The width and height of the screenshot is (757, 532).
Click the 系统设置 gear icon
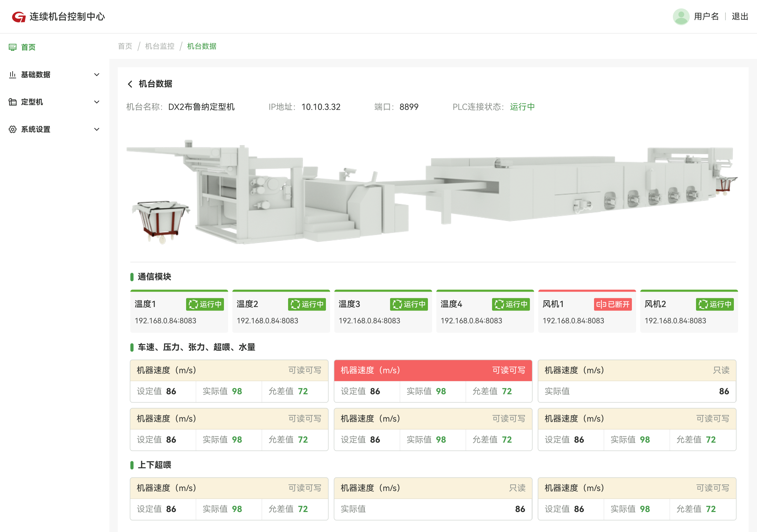[x=13, y=129]
